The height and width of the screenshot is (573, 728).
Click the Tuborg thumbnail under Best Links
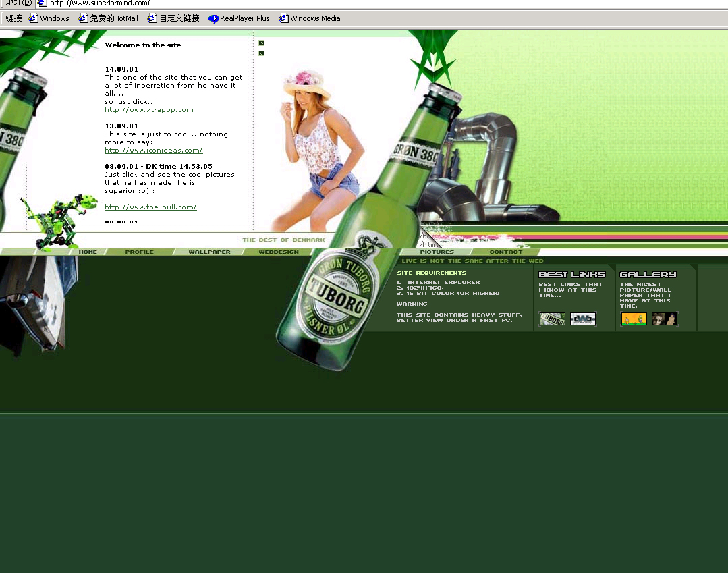552,319
